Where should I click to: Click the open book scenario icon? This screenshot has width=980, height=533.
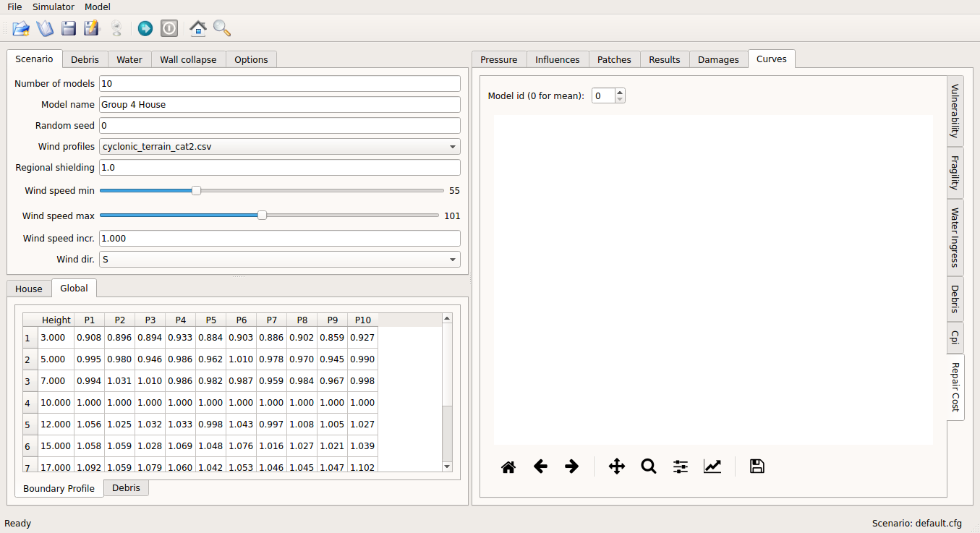(x=45, y=28)
